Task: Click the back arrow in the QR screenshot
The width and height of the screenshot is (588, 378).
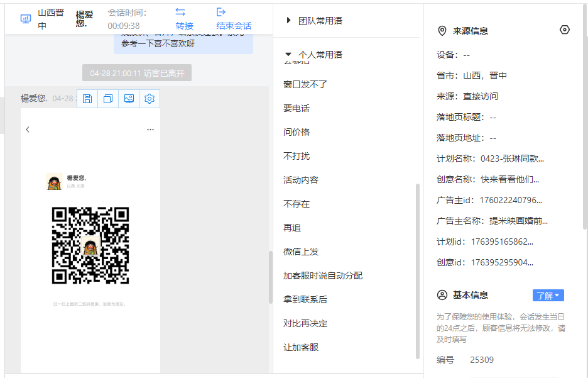Action: tap(28, 130)
